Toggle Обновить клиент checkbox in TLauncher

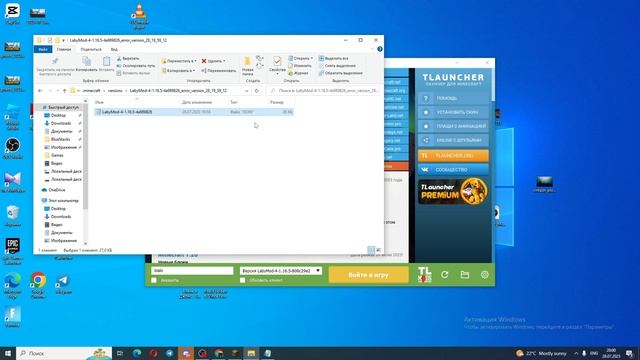[243, 280]
